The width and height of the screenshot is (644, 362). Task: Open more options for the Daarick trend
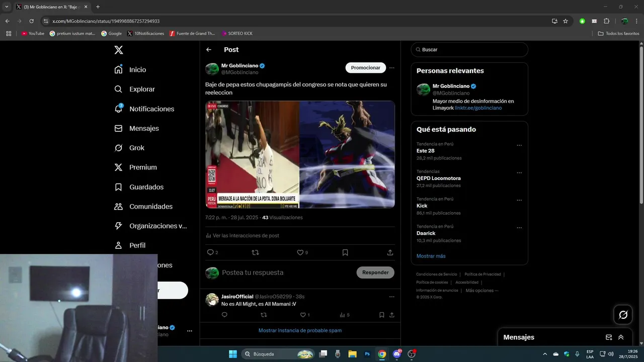(519, 228)
